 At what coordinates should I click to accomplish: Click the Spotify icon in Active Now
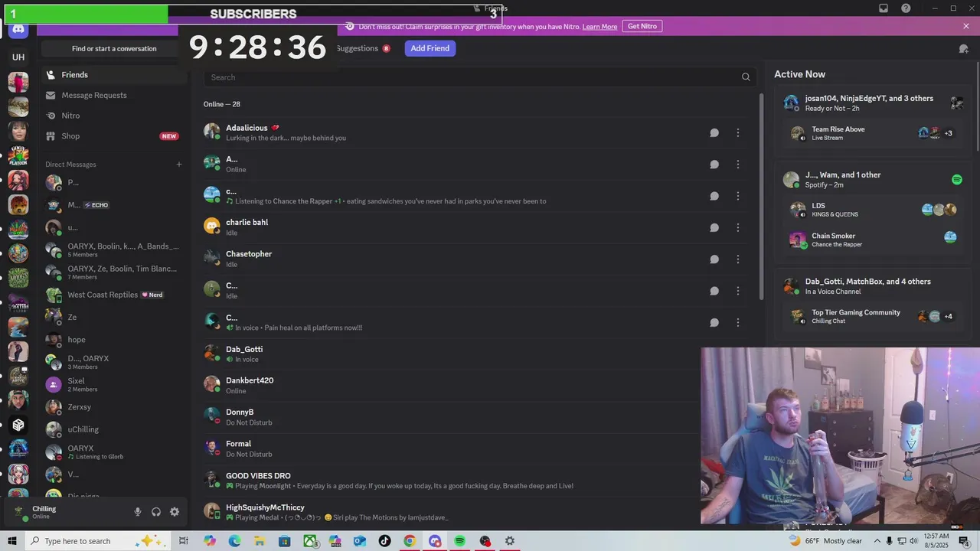point(957,180)
